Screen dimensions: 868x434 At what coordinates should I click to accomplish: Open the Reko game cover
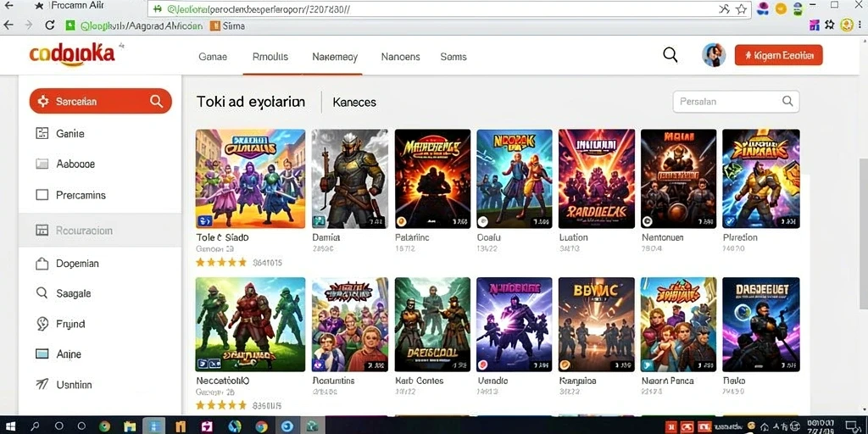(x=761, y=325)
